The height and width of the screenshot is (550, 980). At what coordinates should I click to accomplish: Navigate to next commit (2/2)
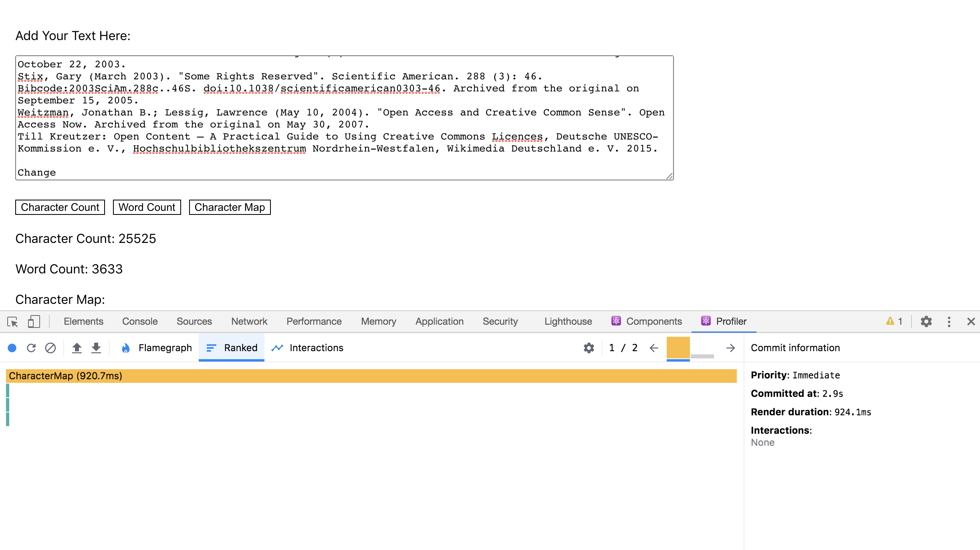click(x=730, y=348)
